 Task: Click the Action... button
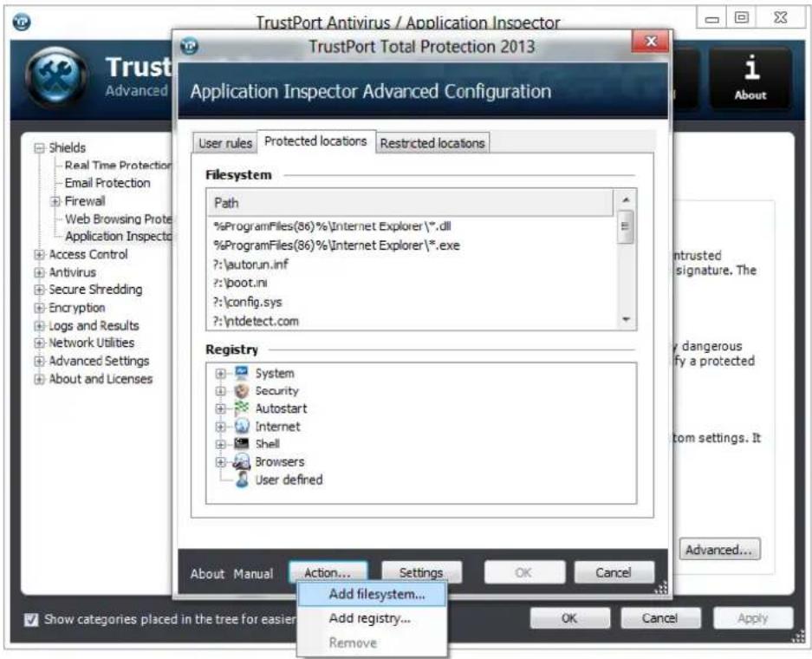(328, 573)
